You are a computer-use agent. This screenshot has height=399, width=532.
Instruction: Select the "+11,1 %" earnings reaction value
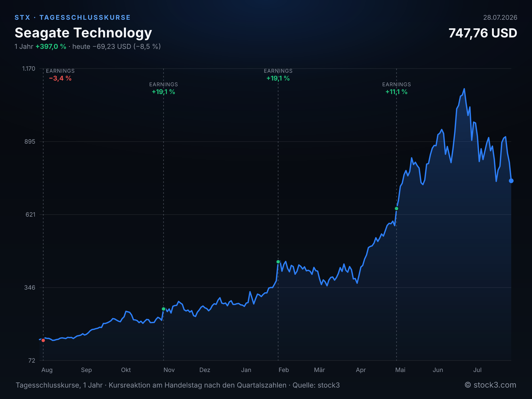pyautogui.click(x=396, y=92)
